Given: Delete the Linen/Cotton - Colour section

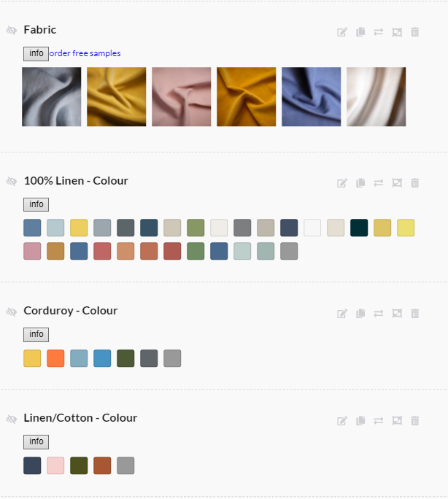Looking at the screenshot, I should [415, 421].
